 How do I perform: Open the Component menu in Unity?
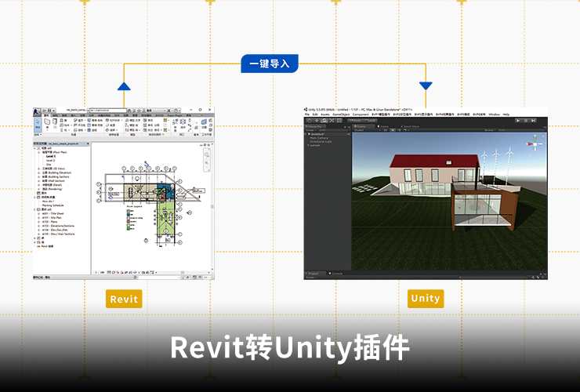(361, 114)
